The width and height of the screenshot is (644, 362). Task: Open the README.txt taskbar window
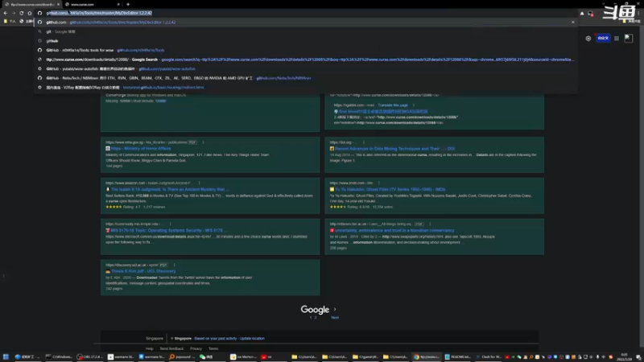pyautogui.click(x=457, y=357)
